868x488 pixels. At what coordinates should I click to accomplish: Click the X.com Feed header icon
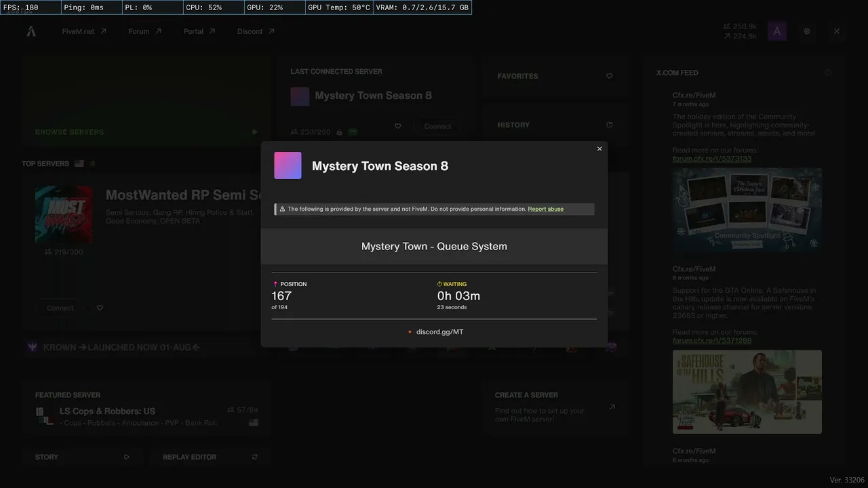pos(828,73)
